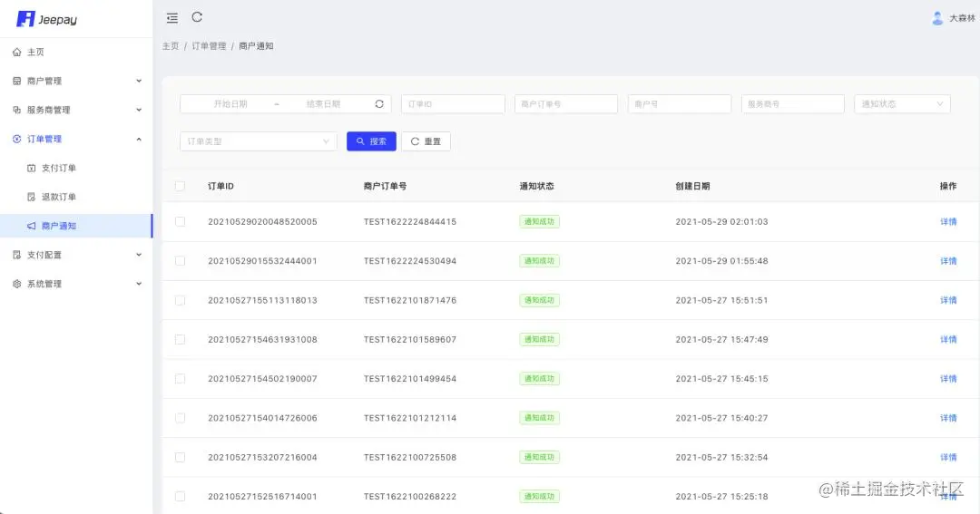This screenshot has height=514, width=980.
Task: Select the 商户通知 submenu item
Action: pos(76,226)
